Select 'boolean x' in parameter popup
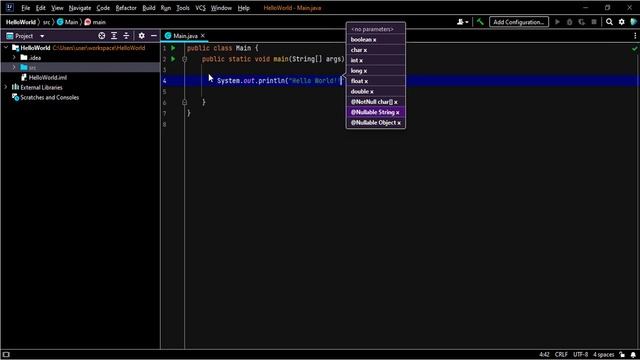 pyautogui.click(x=376, y=40)
